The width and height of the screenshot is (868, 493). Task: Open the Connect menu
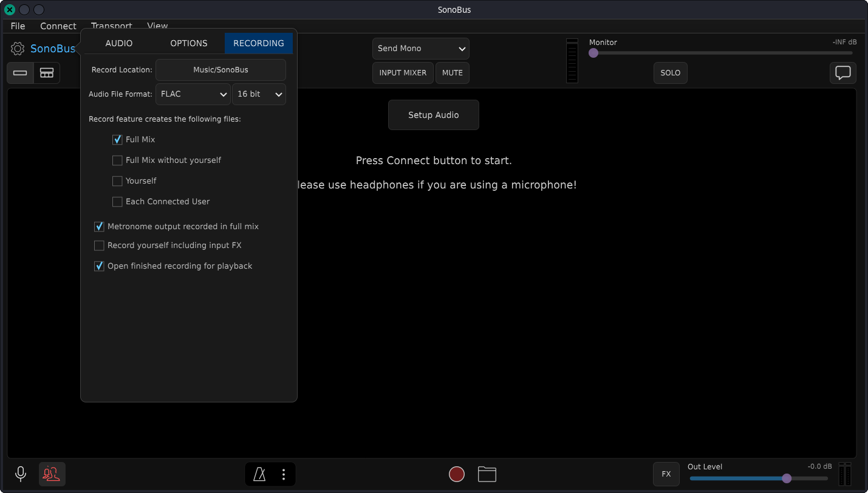pyautogui.click(x=58, y=26)
